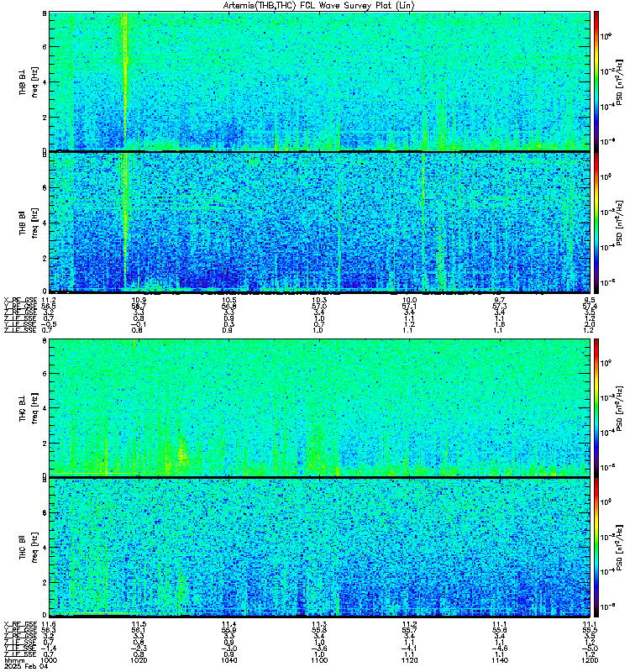This screenshot has width=630, height=672.
Task: Click the color bar beside THB B-perpendicular panel
Action: click(x=596, y=81)
